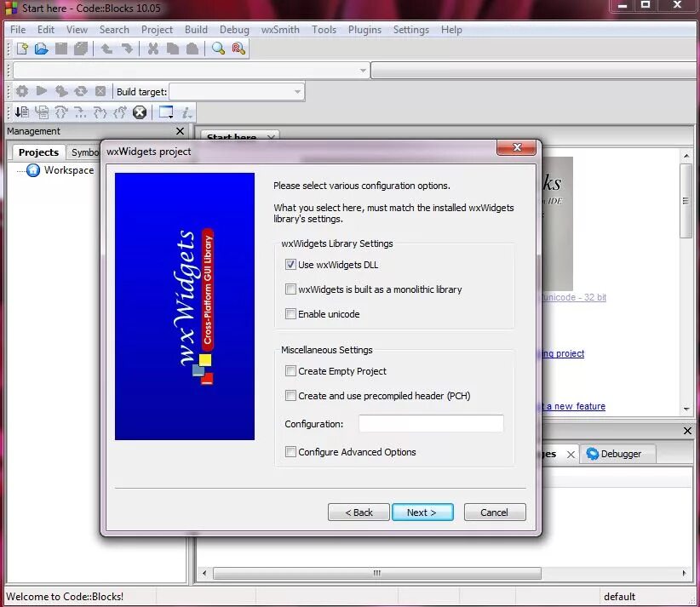Uncheck Use wxWidgets DLL
Screen dimensions: 700x607
pos(290,265)
